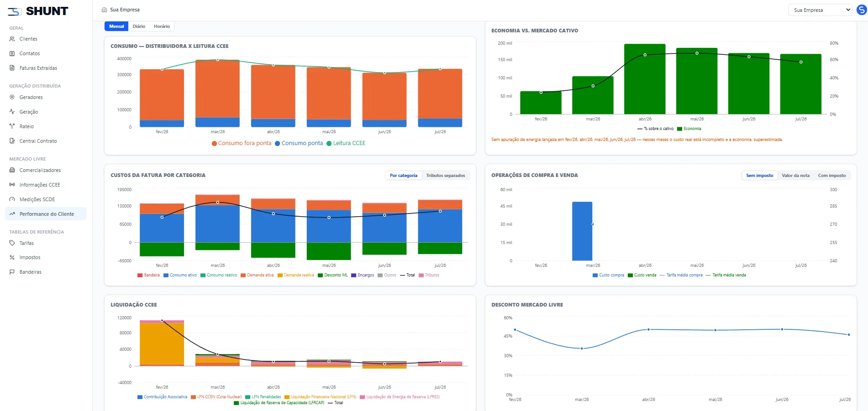Click the SHUNT logo
This screenshot has height=411, width=868.
click(x=38, y=11)
